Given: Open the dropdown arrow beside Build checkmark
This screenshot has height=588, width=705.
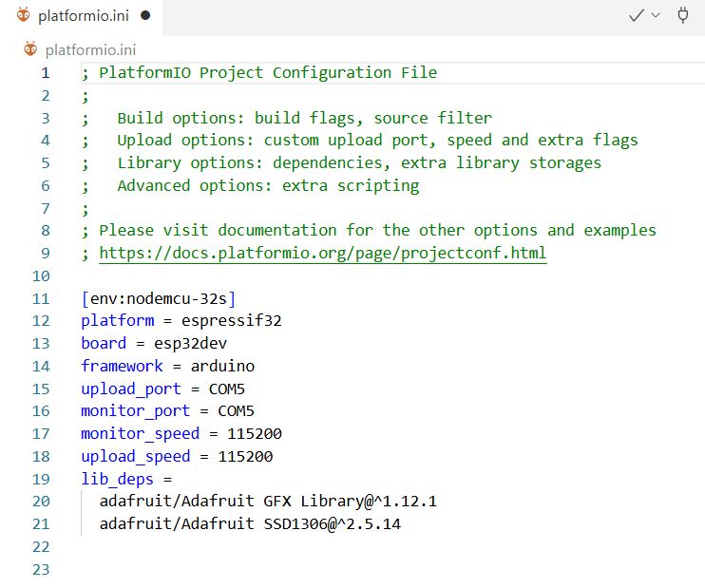Looking at the screenshot, I should 656,15.
